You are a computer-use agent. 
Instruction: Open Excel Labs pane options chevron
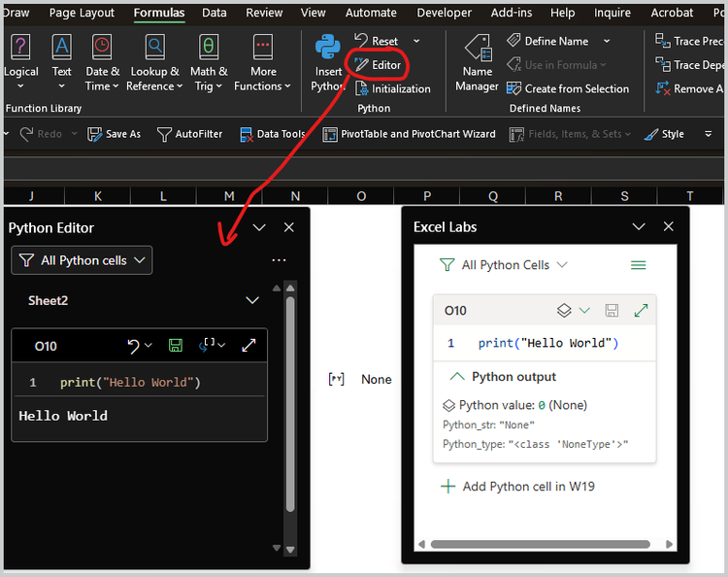[x=639, y=226]
